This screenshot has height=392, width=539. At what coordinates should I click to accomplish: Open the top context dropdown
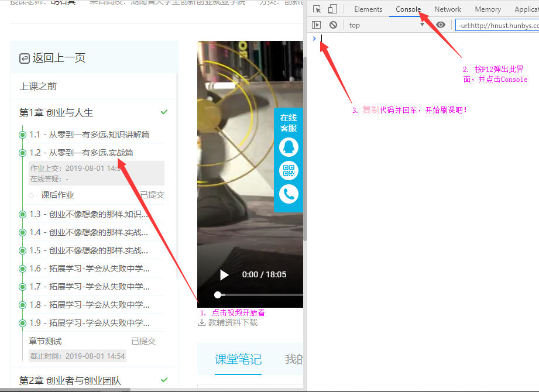click(386, 25)
